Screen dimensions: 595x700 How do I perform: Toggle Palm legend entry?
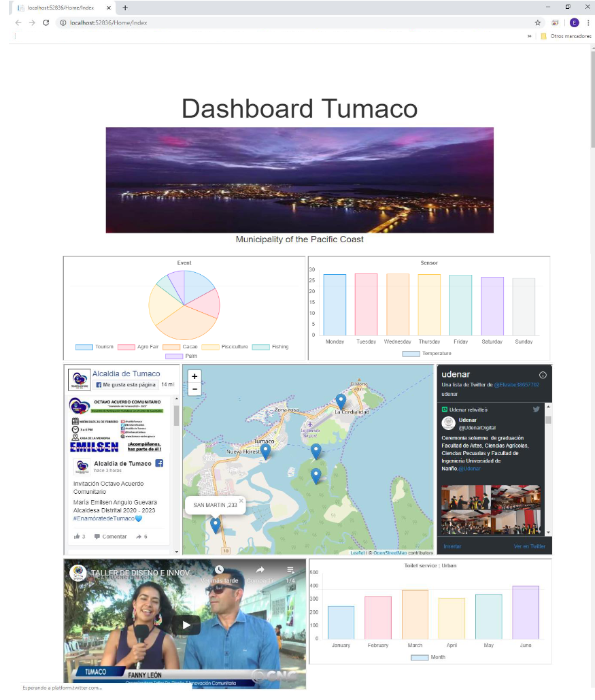coord(182,356)
